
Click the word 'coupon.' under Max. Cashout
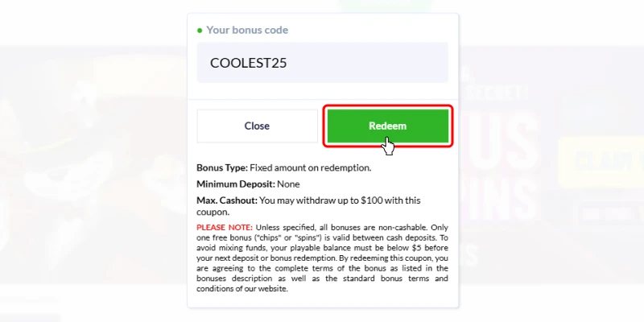213,213
